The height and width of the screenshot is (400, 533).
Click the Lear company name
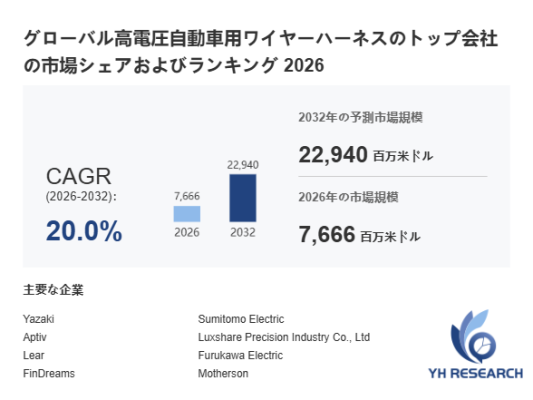33,355
